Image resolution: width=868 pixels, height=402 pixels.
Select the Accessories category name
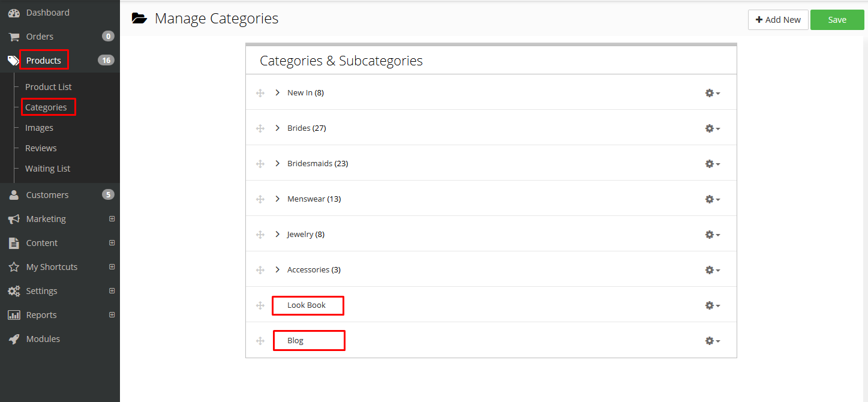point(308,269)
